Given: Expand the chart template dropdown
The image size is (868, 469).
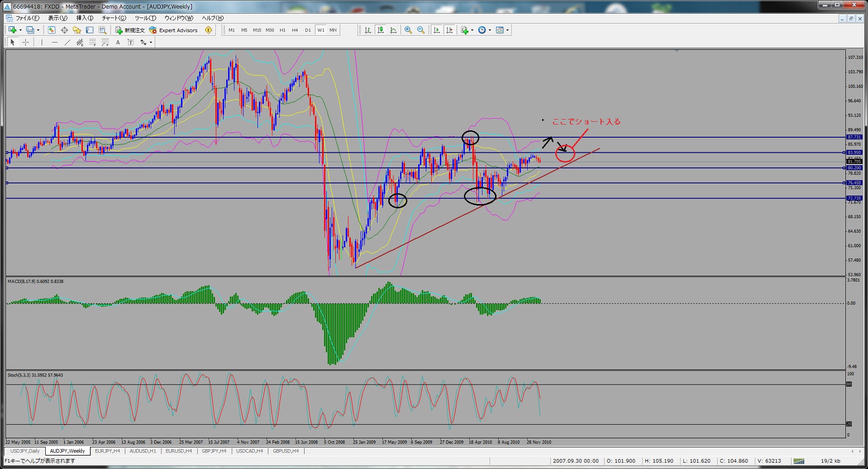Looking at the screenshot, I should tap(508, 30).
